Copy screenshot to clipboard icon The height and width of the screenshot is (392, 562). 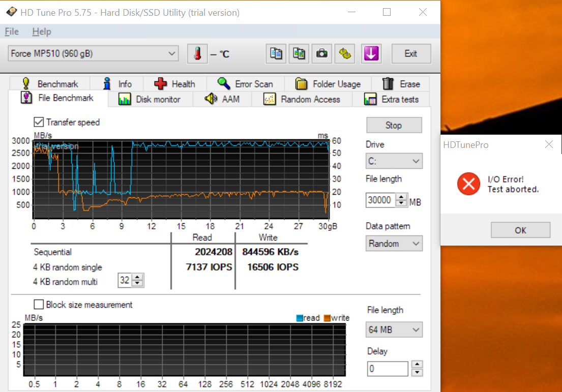click(x=299, y=54)
